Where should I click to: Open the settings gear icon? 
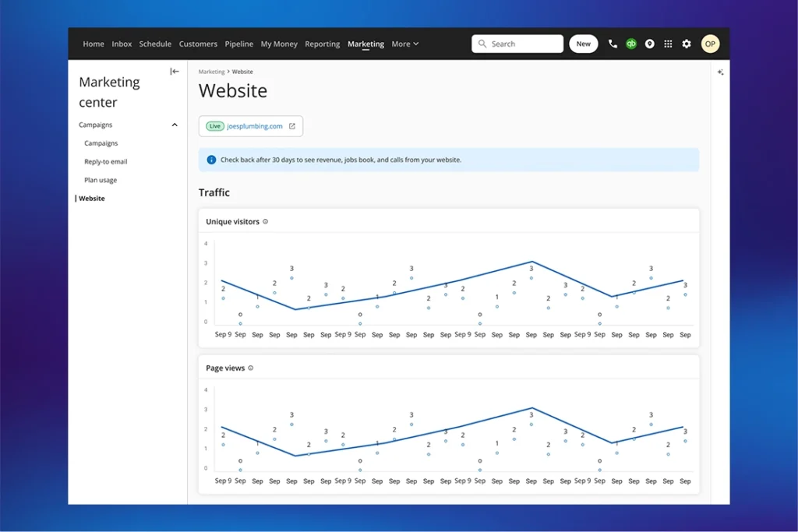pos(687,44)
